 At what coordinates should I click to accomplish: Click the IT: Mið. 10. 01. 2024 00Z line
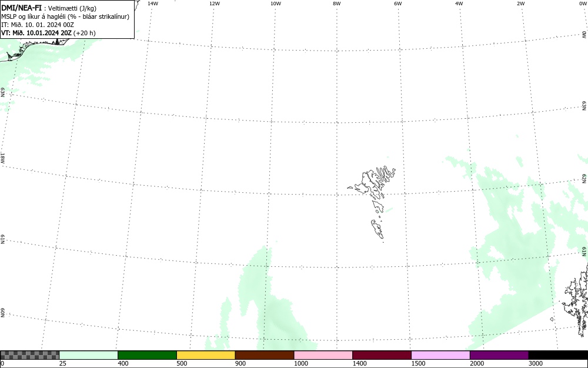point(38,25)
